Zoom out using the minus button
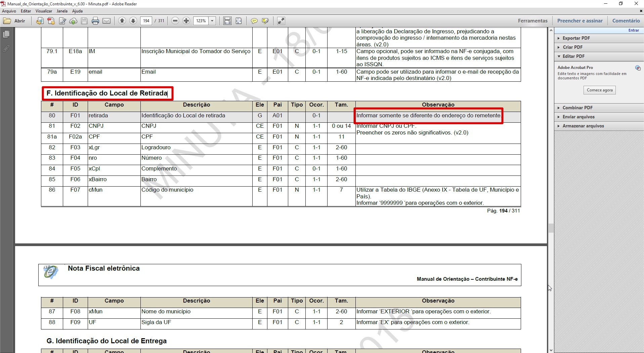This screenshot has width=644, height=353. point(175,21)
